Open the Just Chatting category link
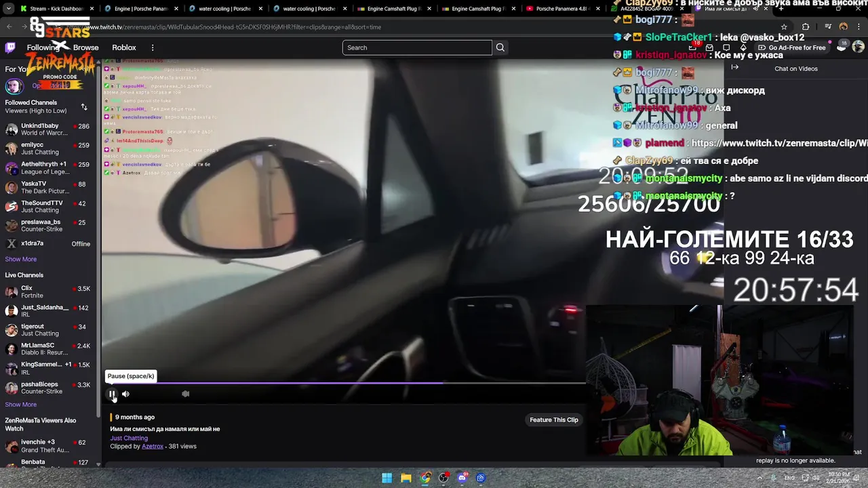Screen dimensions: 868x488 click(129, 438)
